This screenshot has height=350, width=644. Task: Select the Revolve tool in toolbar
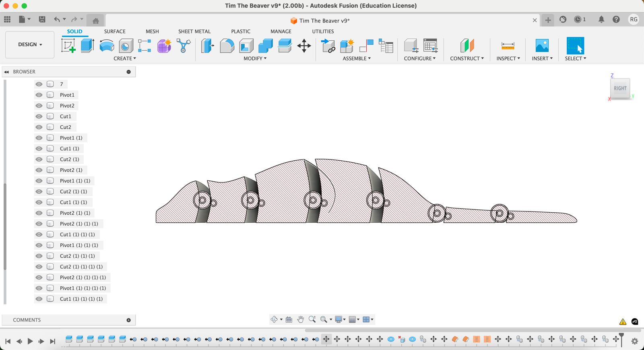coord(107,46)
